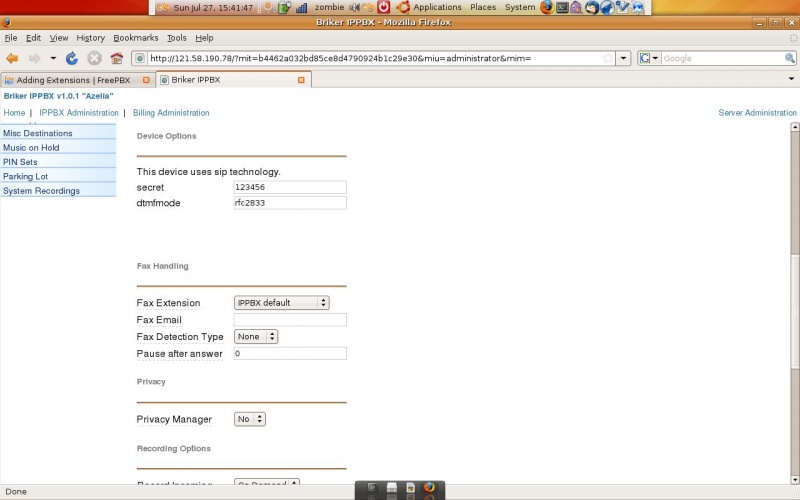Click the page scrollbar up arrow
The image size is (800, 500).
[794, 127]
